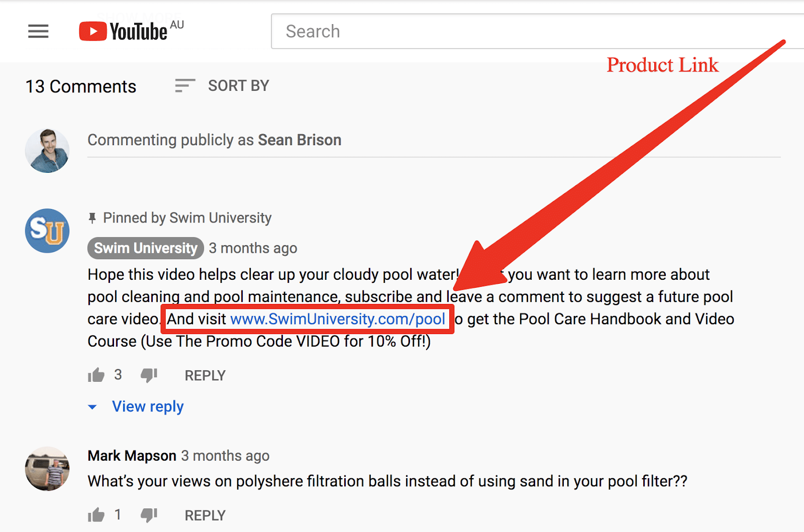Click the Swim University channel name badge
This screenshot has width=804, height=532.
(x=146, y=248)
